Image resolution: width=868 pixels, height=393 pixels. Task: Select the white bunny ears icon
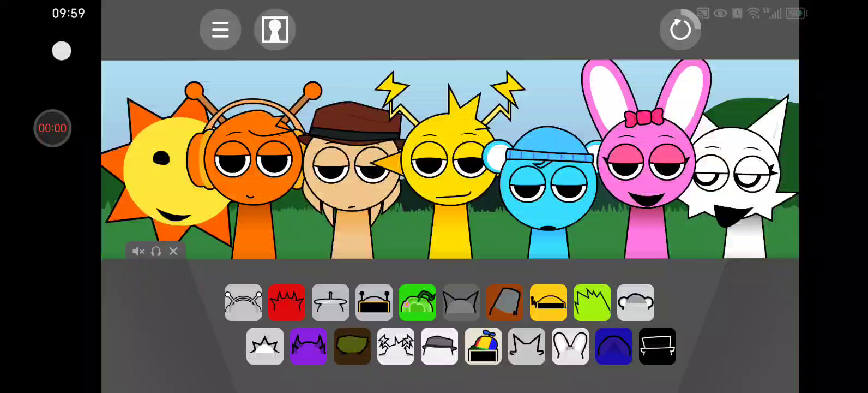(570, 346)
